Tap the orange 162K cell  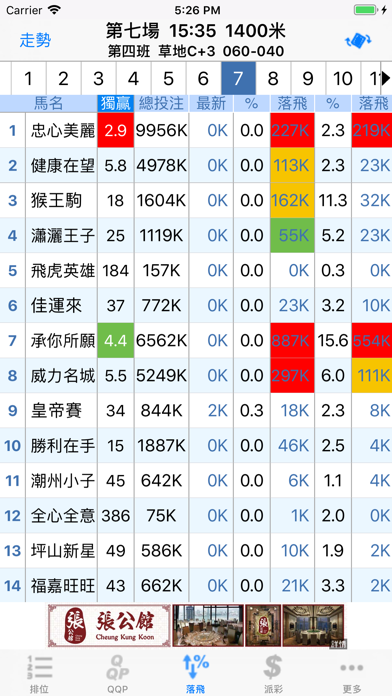(x=292, y=200)
